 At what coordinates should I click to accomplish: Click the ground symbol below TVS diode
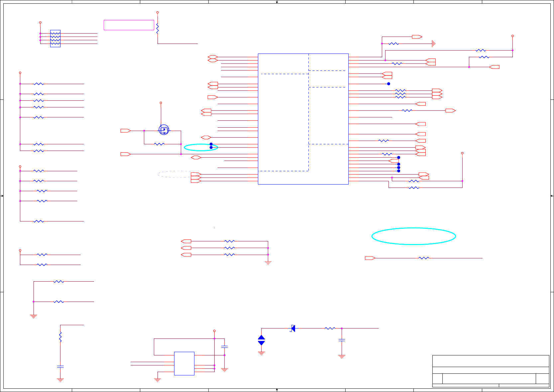click(x=262, y=353)
